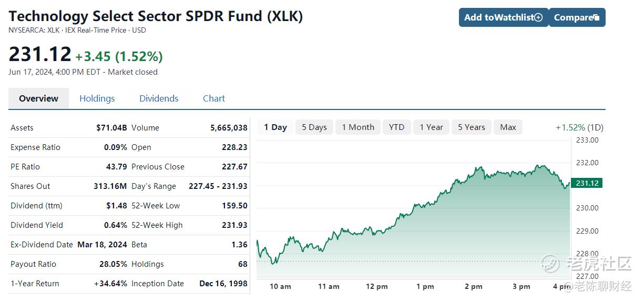Select the YTD chart range
This screenshot has height=301, width=644.
click(x=397, y=127)
